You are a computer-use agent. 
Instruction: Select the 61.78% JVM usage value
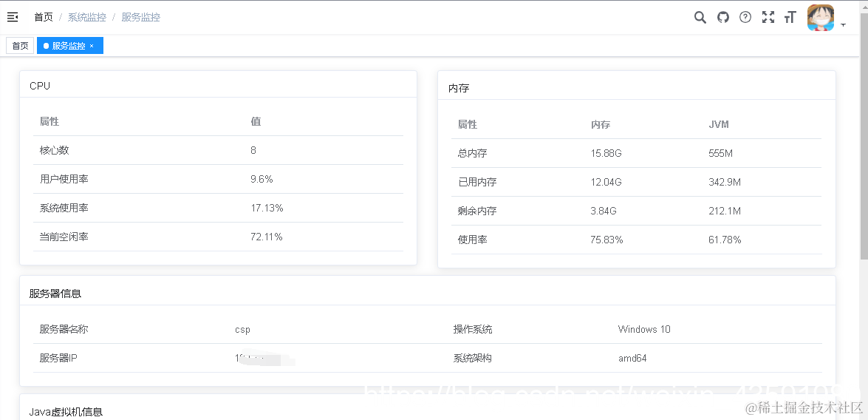[725, 240]
